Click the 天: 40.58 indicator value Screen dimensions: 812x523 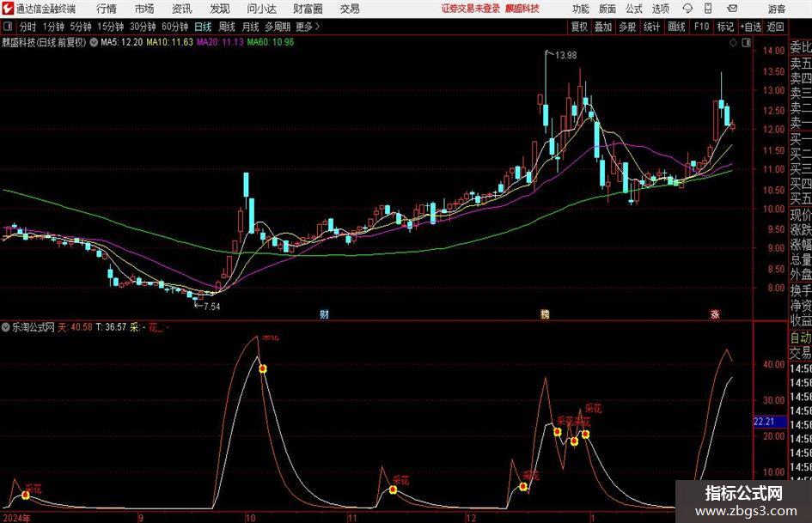75,327
